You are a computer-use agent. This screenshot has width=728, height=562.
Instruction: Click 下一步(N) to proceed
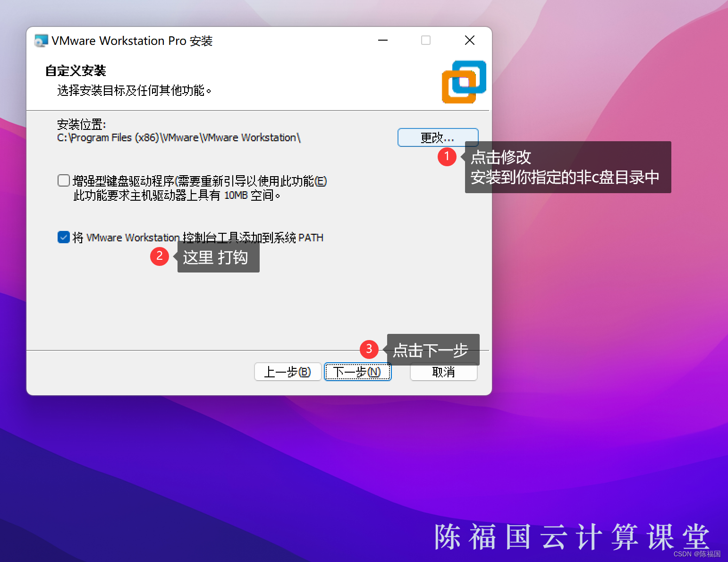pyautogui.click(x=357, y=372)
